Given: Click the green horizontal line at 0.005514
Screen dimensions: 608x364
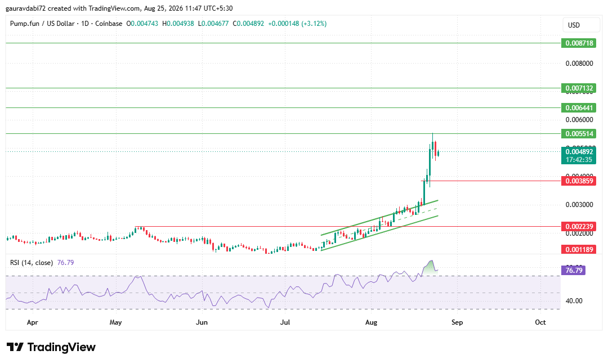Looking at the screenshot, I should [x=283, y=134].
